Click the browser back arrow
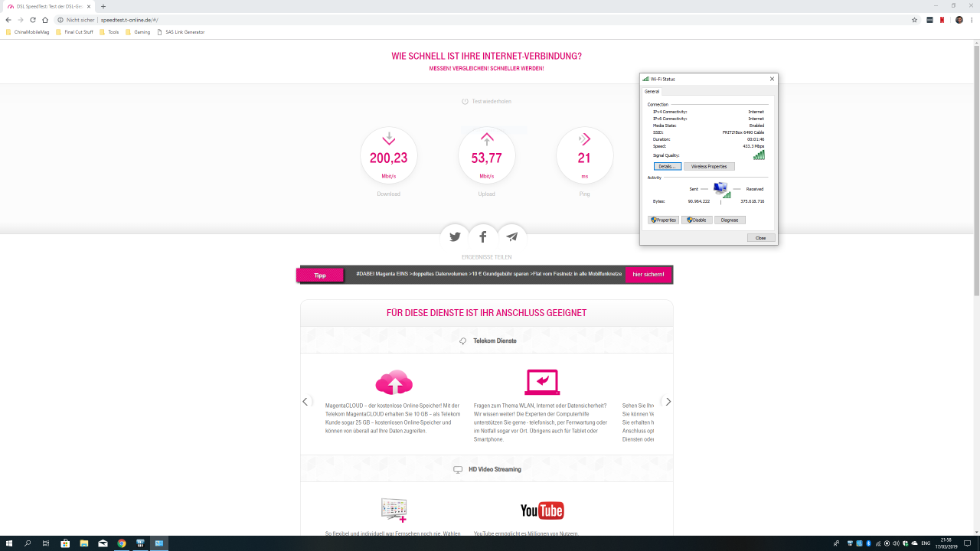This screenshot has width=980, height=551. point(8,20)
